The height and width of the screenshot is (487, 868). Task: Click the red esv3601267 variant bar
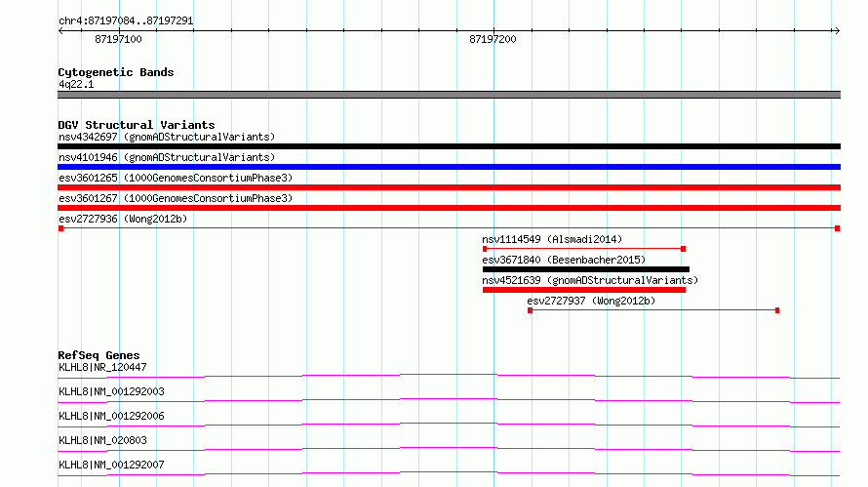click(x=449, y=208)
